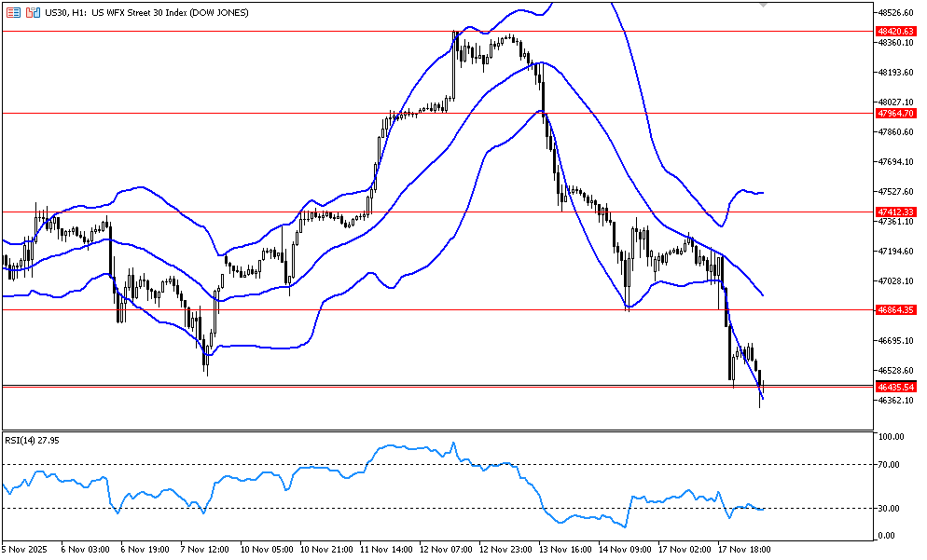This screenshot has width=927, height=560.
Task: Click the RSI 70.00 level scale label
Action: [x=889, y=464]
